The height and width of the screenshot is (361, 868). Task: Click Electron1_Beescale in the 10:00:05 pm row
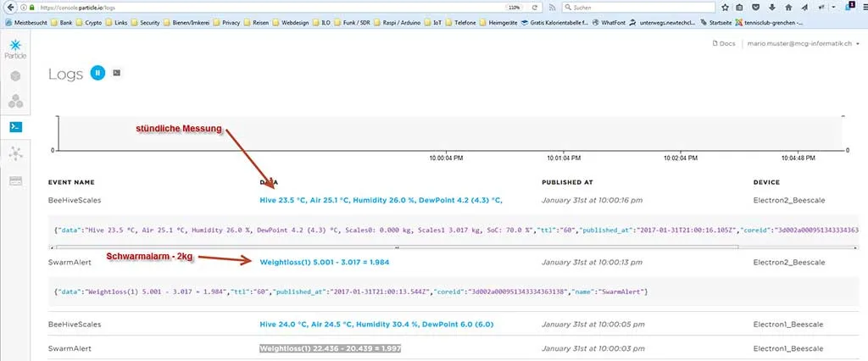pyautogui.click(x=788, y=325)
